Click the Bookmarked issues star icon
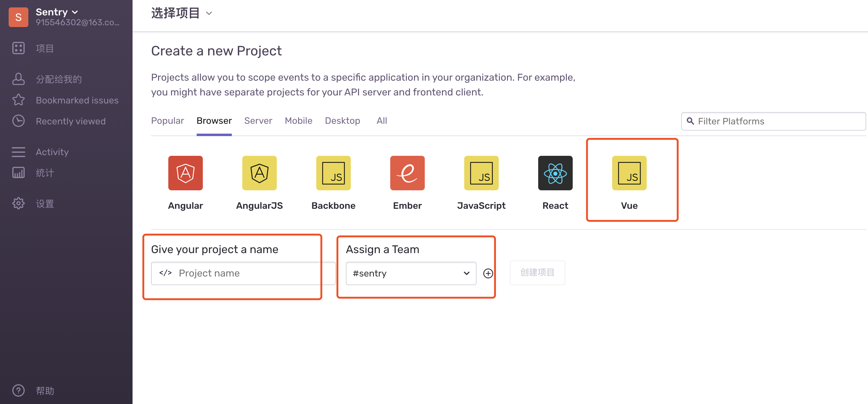 18,100
